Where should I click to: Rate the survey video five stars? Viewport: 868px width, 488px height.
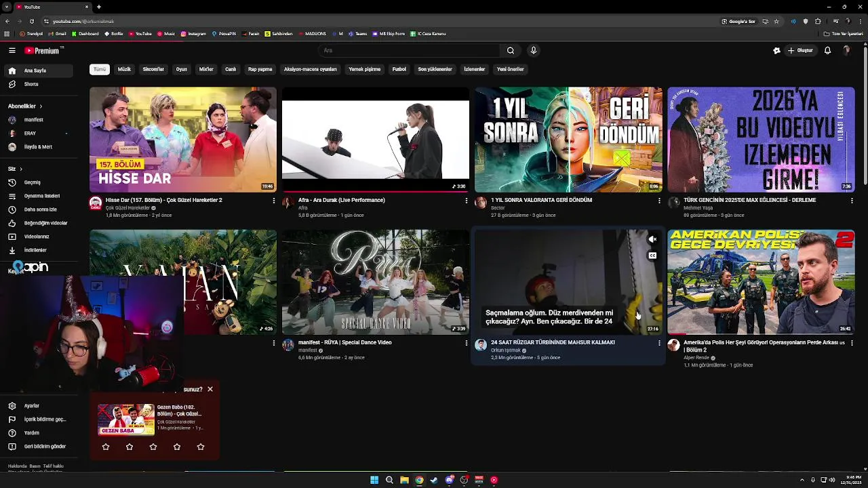201,447
